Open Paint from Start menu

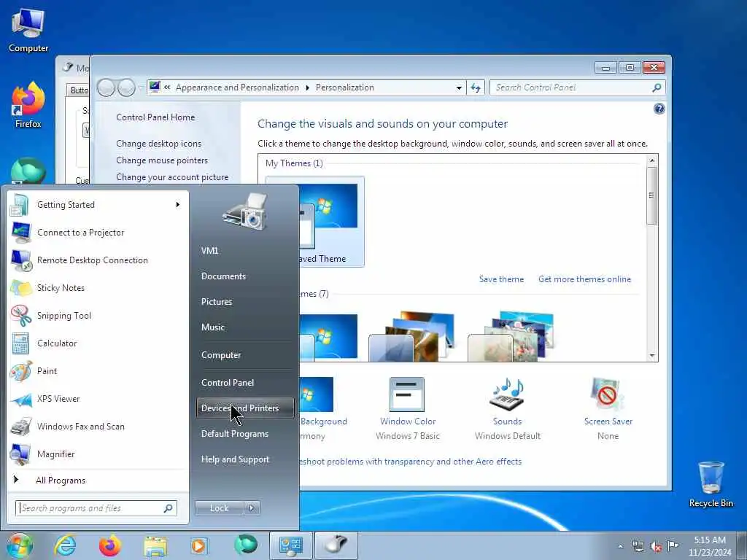pos(98,370)
